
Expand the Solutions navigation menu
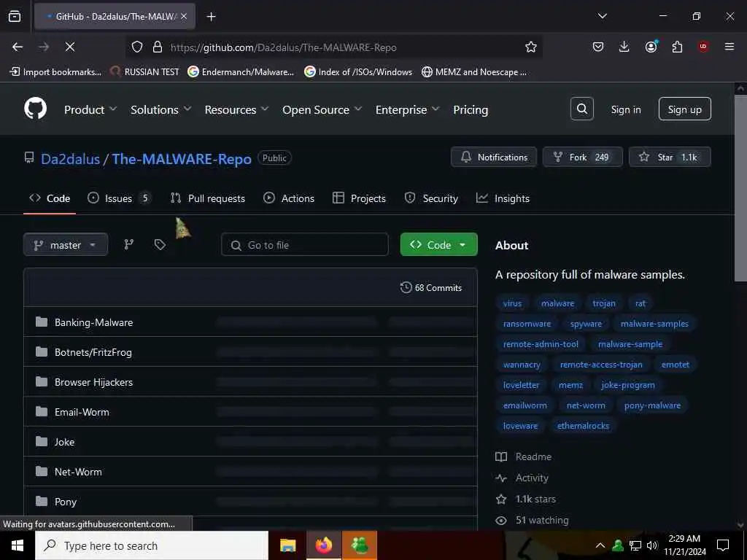click(161, 109)
